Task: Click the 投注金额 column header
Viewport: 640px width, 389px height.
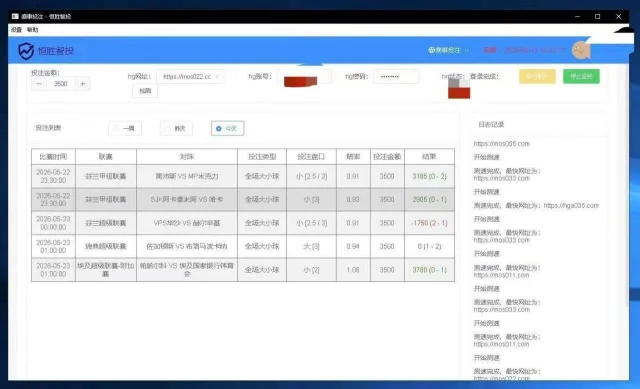Action: click(x=387, y=157)
